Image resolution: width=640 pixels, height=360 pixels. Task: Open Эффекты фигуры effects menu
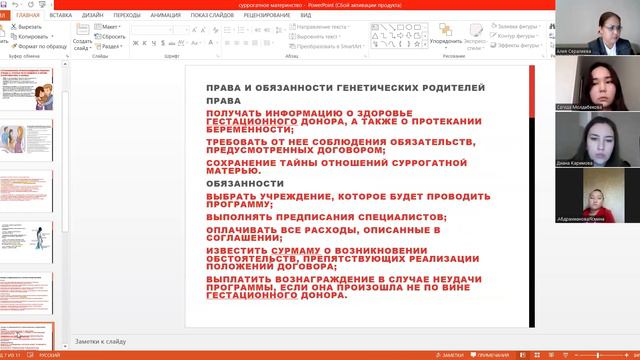point(516,45)
